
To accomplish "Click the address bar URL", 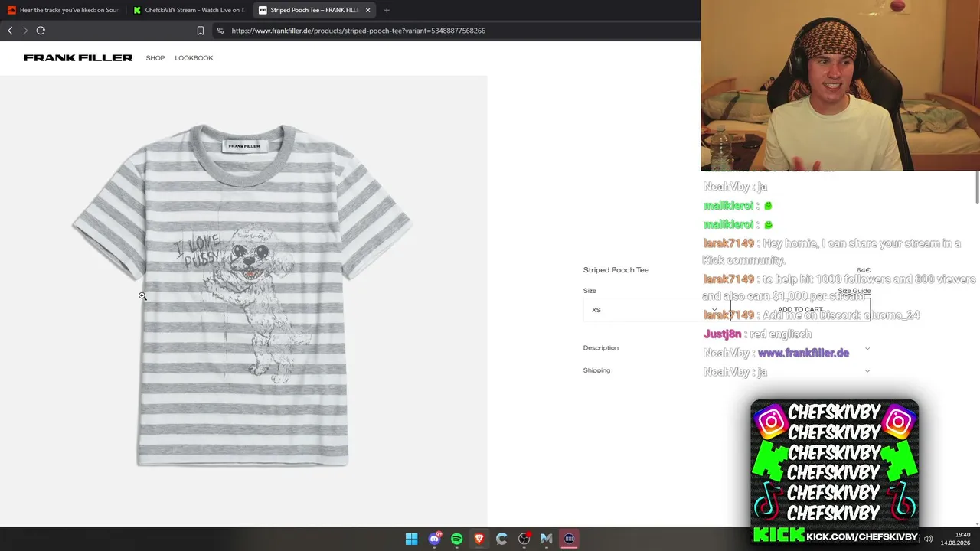I will click(358, 31).
